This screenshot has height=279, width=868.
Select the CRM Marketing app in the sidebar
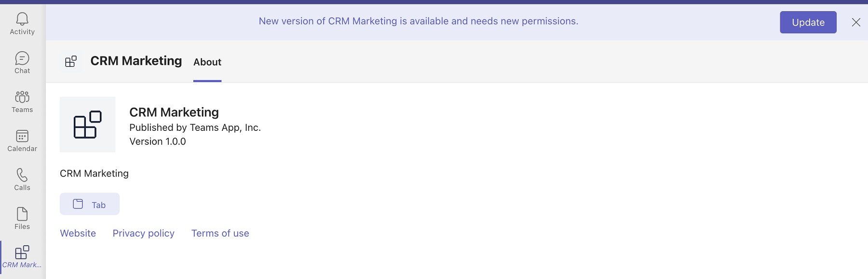[x=22, y=257]
